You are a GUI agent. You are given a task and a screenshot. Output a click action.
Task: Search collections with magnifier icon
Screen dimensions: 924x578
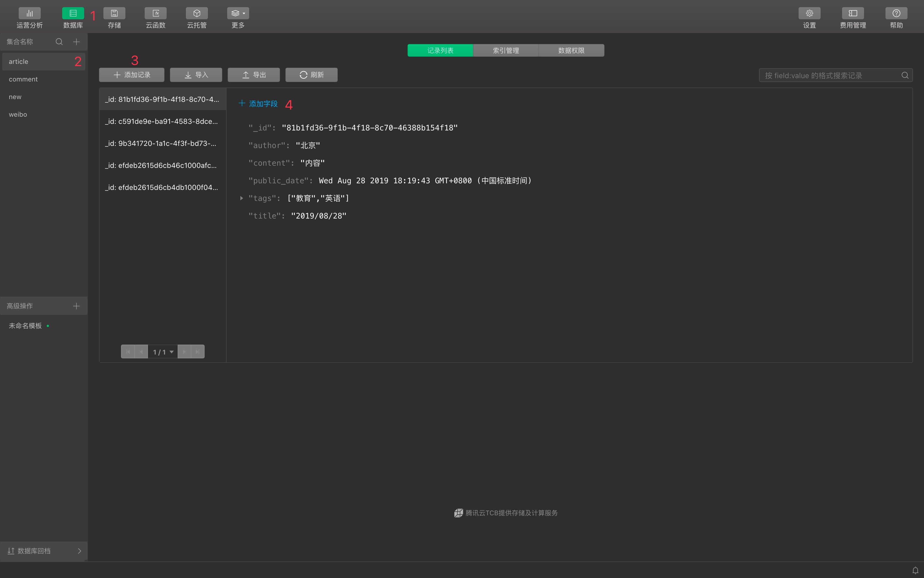coord(59,42)
